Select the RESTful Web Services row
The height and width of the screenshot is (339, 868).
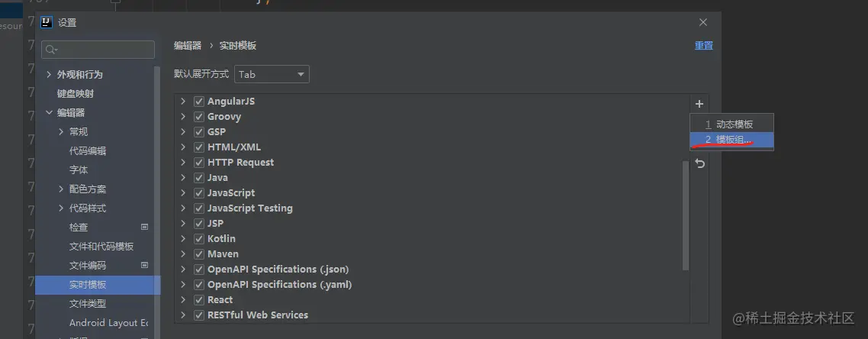pos(432,315)
